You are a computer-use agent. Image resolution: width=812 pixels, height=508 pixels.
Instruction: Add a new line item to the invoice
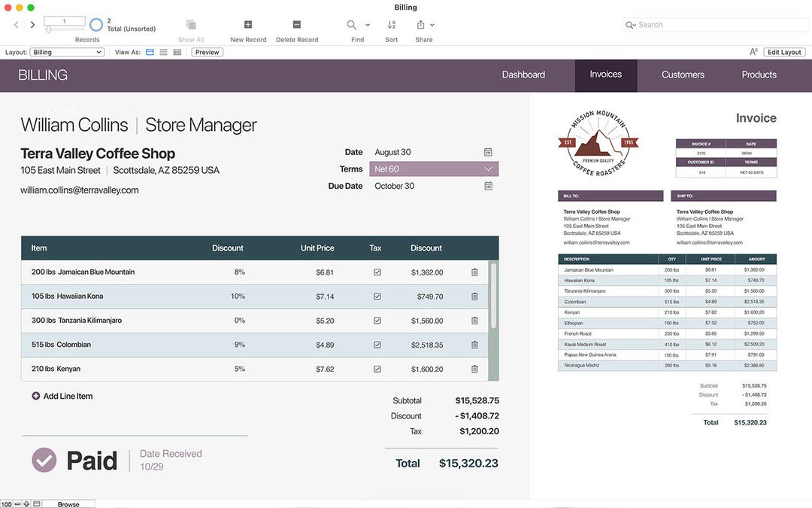tap(62, 395)
